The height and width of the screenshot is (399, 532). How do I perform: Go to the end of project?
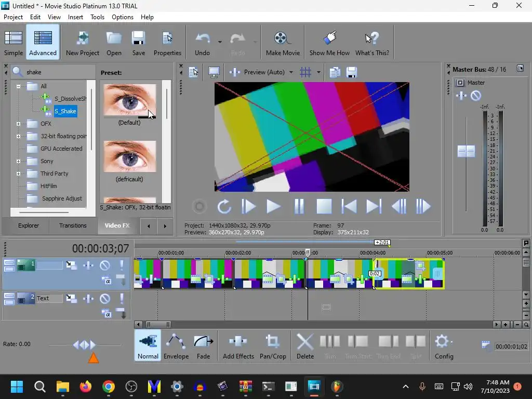click(x=374, y=206)
